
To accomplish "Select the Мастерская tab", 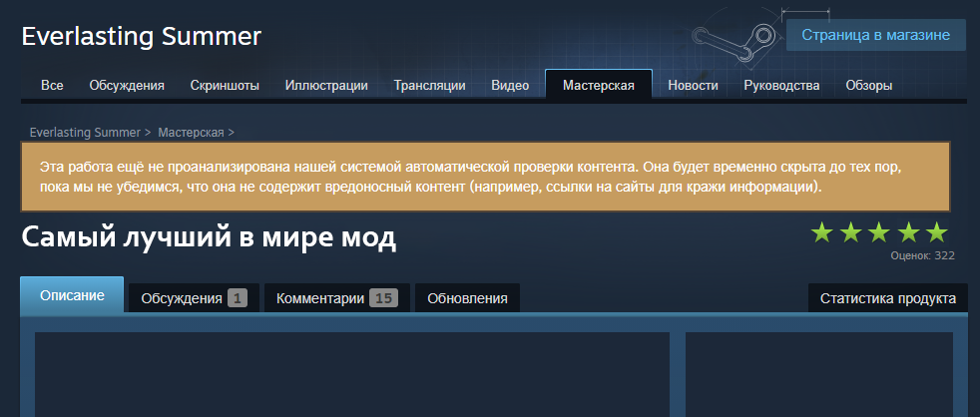I will (x=599, y=85).
